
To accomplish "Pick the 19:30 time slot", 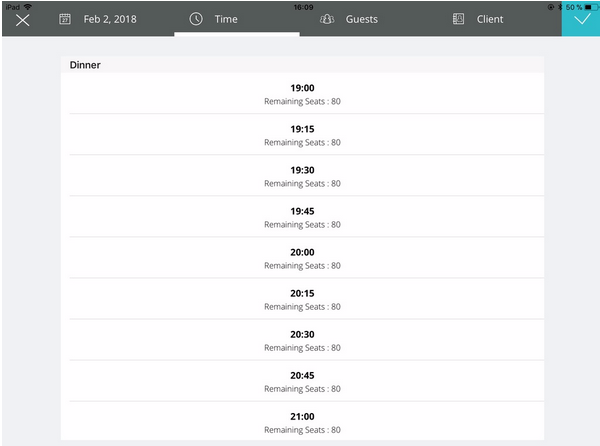I will pyautogui.click(x=302, y=176).
